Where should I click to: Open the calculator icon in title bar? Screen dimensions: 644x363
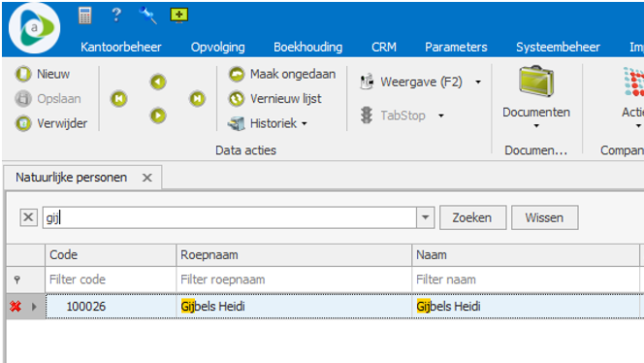click(x=85, y=16)
